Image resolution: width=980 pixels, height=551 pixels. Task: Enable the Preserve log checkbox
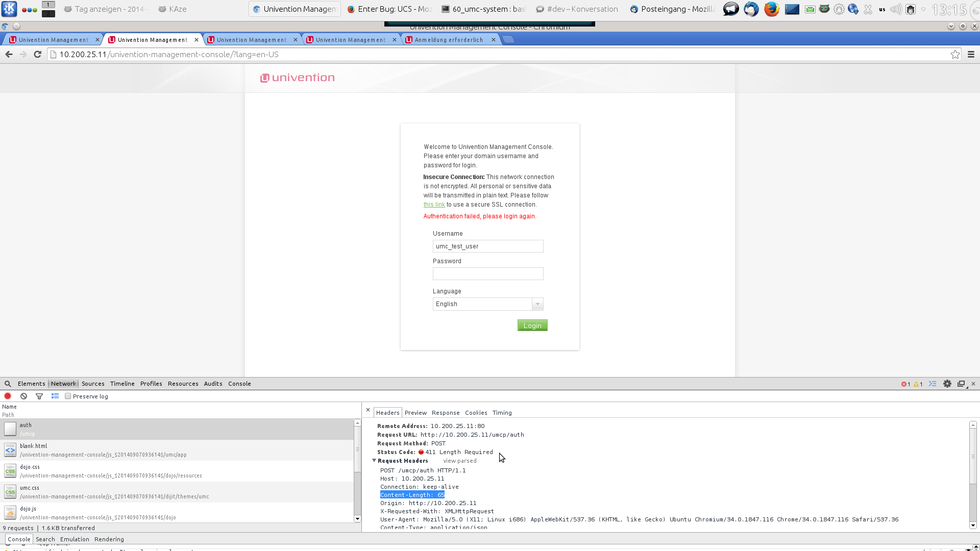[68, 396]
